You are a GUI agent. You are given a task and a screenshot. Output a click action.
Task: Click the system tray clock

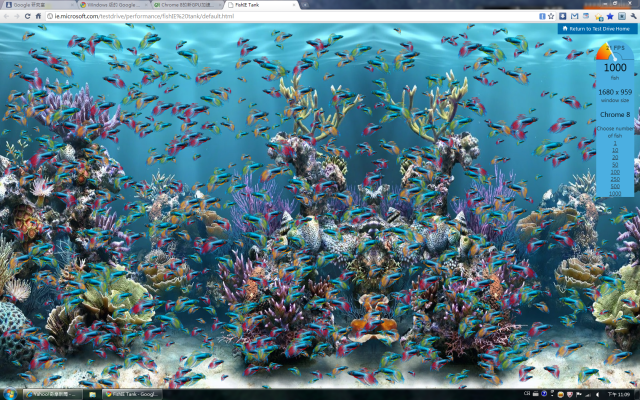tap(619, 394)
